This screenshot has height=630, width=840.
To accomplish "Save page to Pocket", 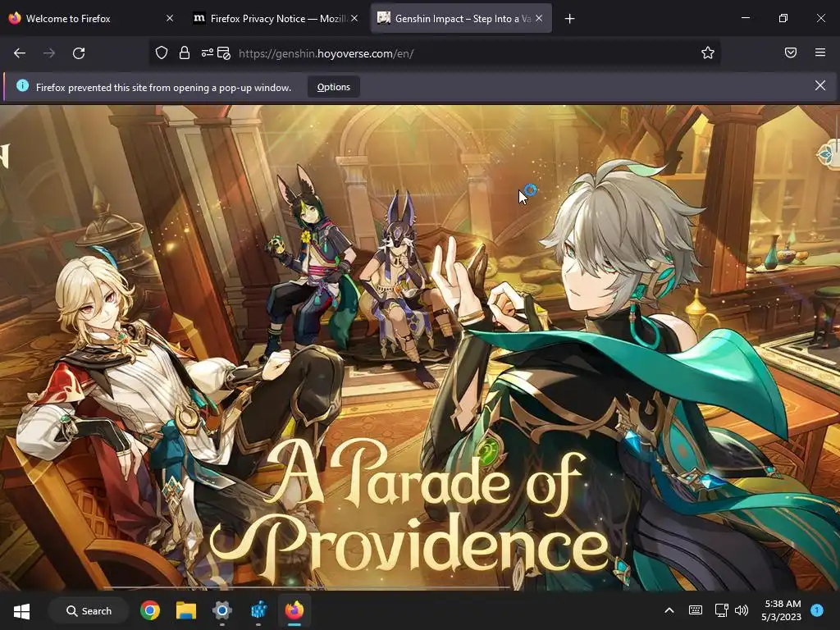I will (x=791, y=52).
